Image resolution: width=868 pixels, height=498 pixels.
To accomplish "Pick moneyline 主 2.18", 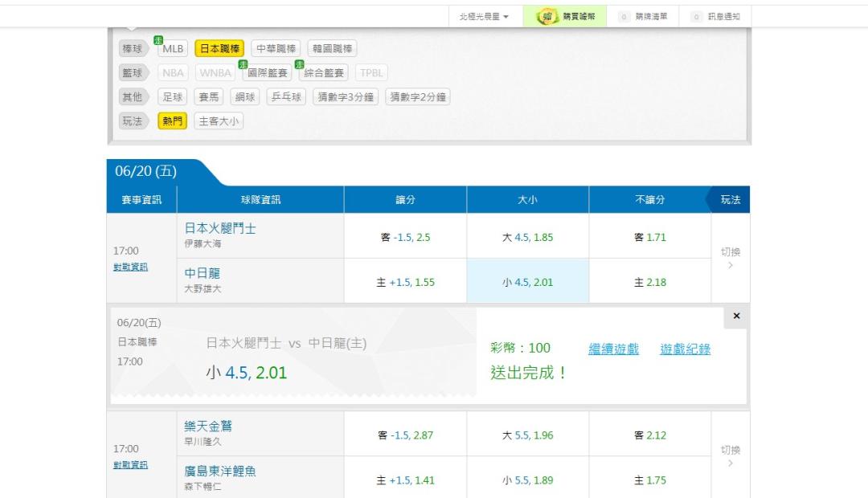I will point(650,282).
